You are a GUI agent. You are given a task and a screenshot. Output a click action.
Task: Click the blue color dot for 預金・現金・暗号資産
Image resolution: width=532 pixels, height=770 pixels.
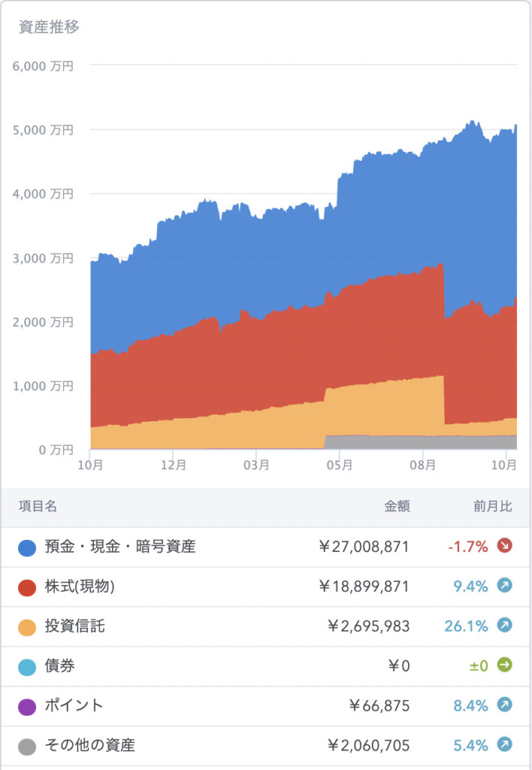tap(27, 547)
